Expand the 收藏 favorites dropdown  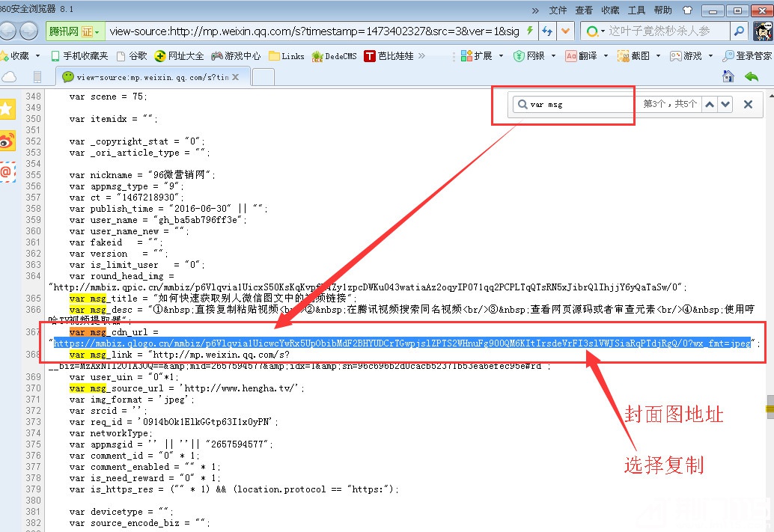[x=38, y=56]
